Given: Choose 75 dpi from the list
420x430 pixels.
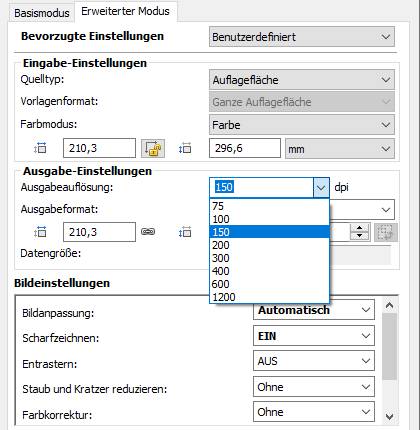Looking at the screenshot, I should point(269,206).
